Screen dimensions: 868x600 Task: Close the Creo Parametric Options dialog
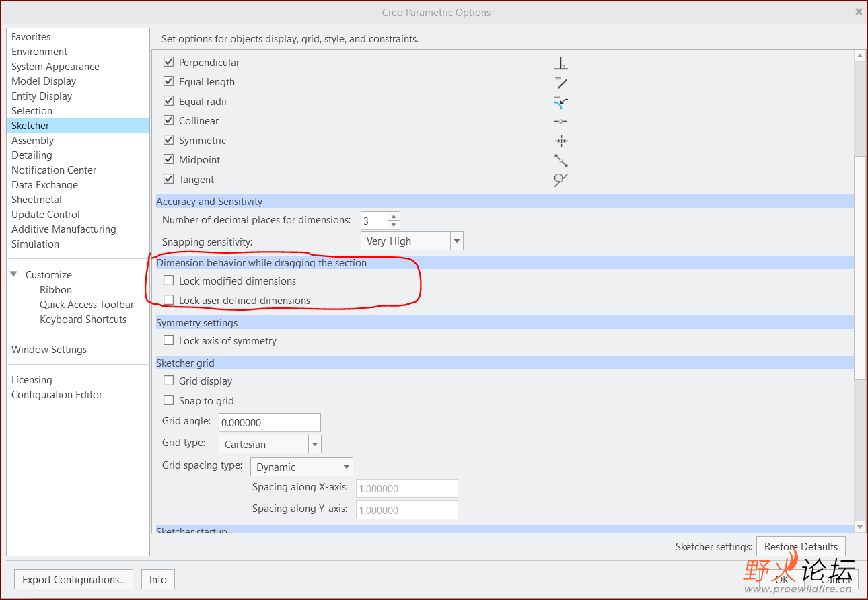coord(859,12)
